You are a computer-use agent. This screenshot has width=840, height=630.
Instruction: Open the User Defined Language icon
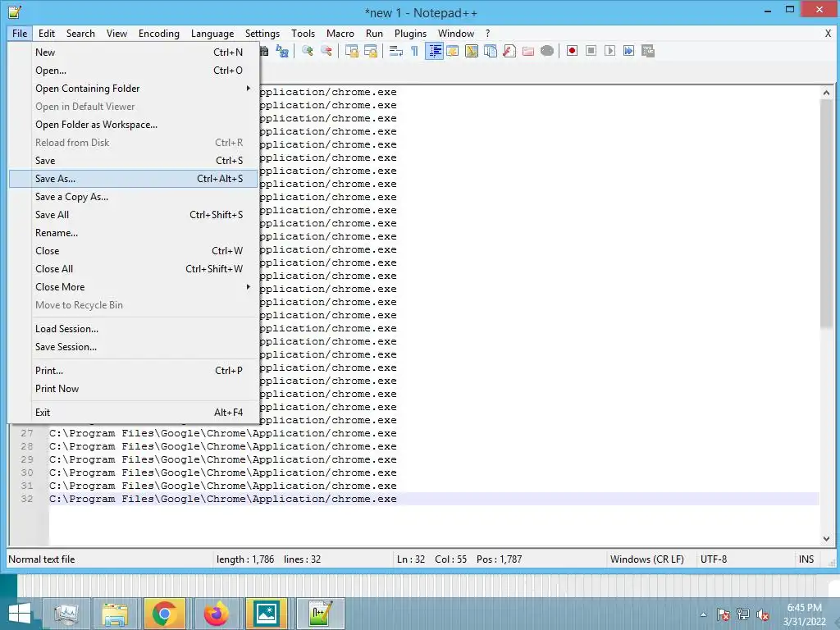tap(453, 51)
